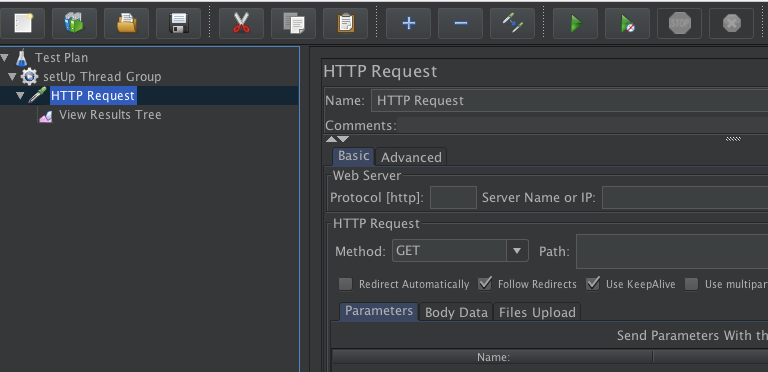
Task: Select View Results Tree item
Action: tap(110, 115)
